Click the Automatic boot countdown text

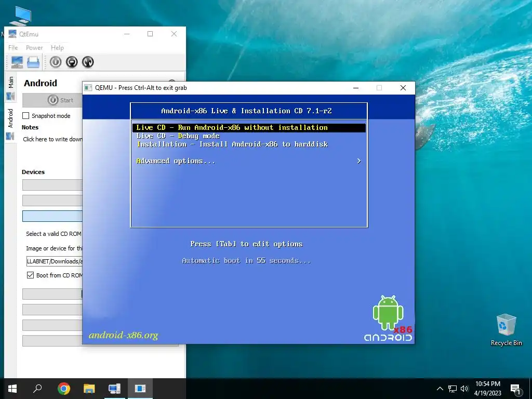[x=246, y=261]
